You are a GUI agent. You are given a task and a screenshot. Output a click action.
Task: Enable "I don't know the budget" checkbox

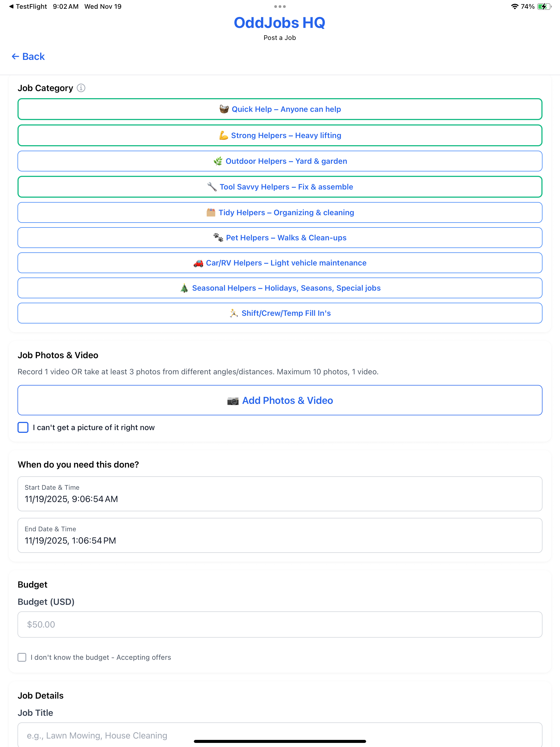(x=22, y=657)
